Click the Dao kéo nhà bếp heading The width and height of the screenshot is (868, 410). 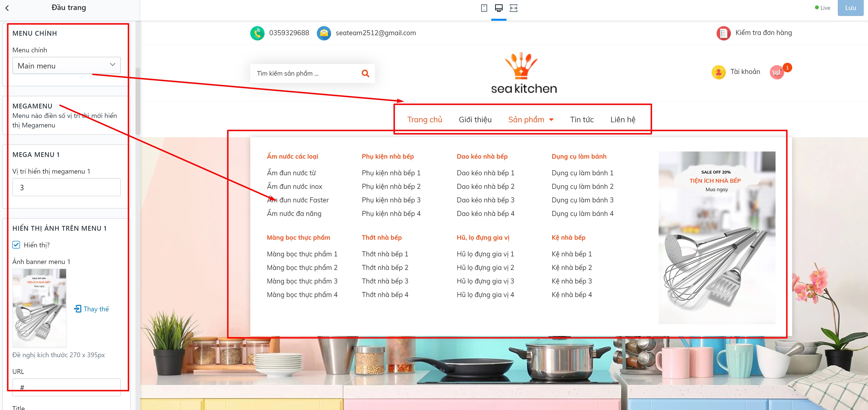click(482, 156)
